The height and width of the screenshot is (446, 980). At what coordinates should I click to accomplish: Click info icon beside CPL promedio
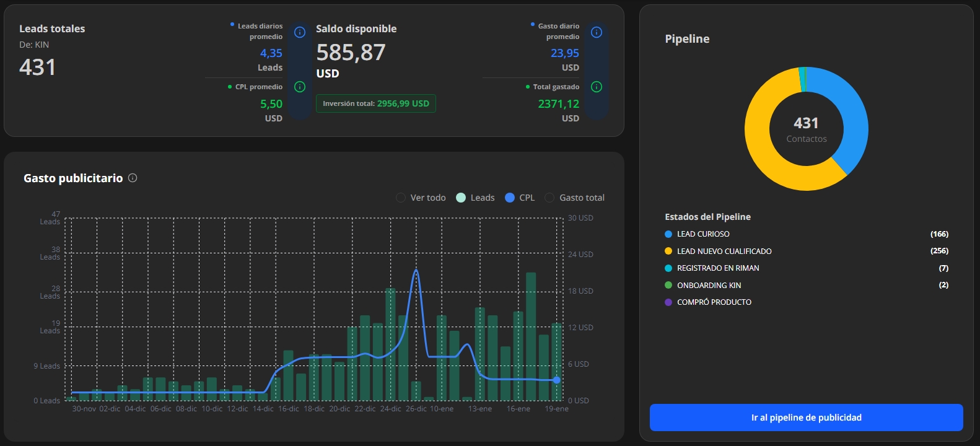click(300, 87)
